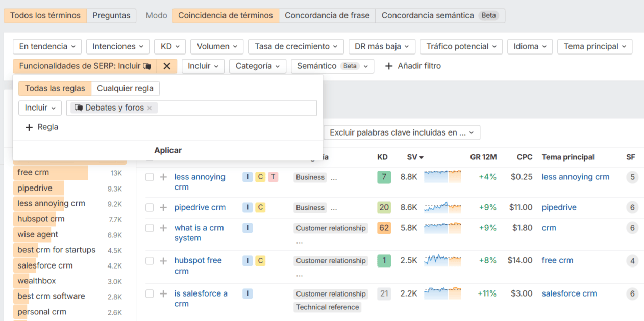
Task: Tick the checkbox for 'what is a crm system'
Action: (150, 228)
